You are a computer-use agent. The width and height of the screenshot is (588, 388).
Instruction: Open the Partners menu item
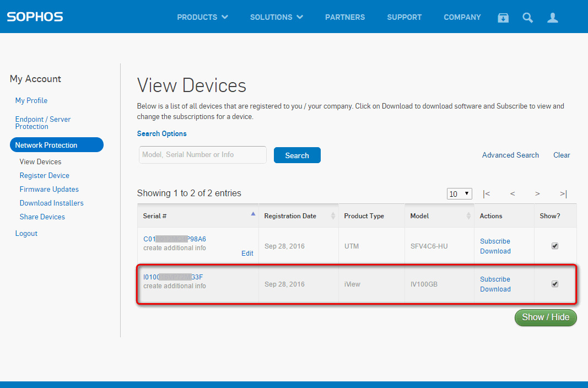(345, 17)
